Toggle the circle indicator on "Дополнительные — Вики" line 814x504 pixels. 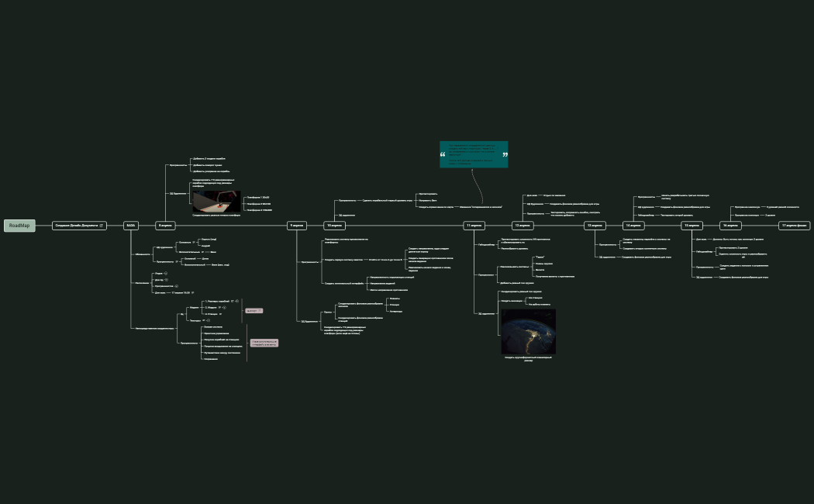coord(202,252)
